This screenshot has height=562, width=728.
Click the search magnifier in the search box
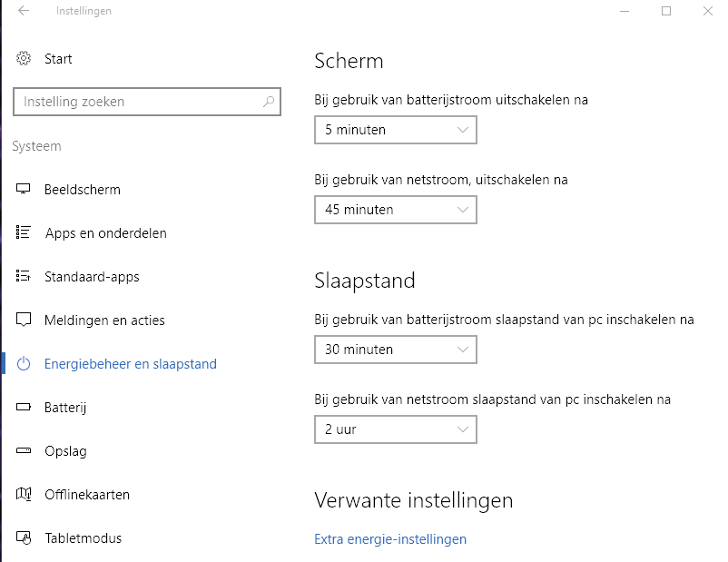click(x=269, y=102)
